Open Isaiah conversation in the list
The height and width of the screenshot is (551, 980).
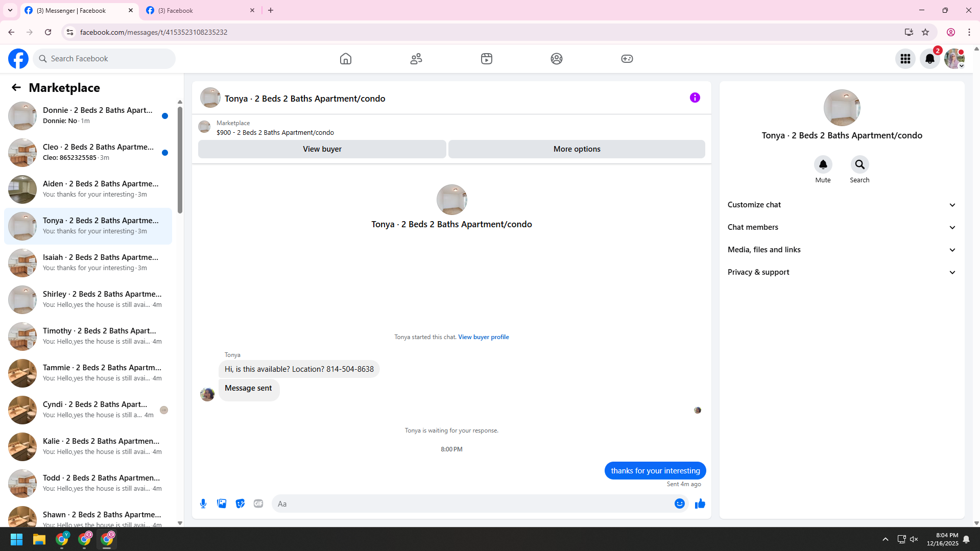click(x=88, y=263)
